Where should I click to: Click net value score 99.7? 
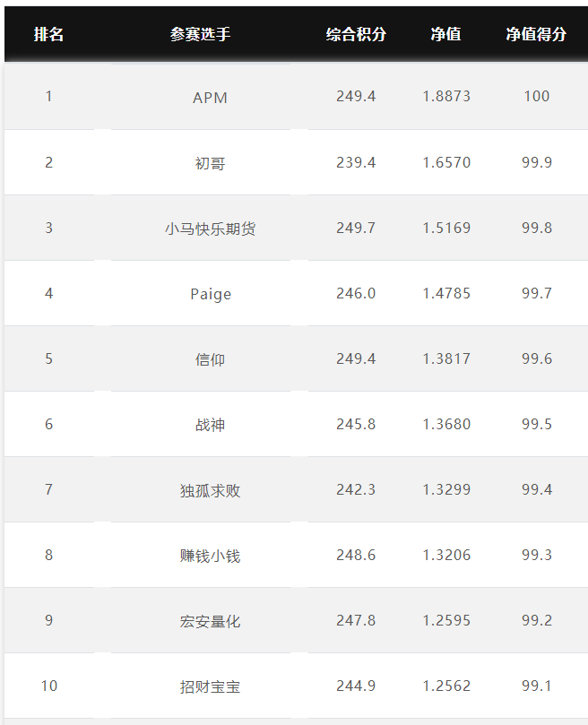click(x=537, y=293)
